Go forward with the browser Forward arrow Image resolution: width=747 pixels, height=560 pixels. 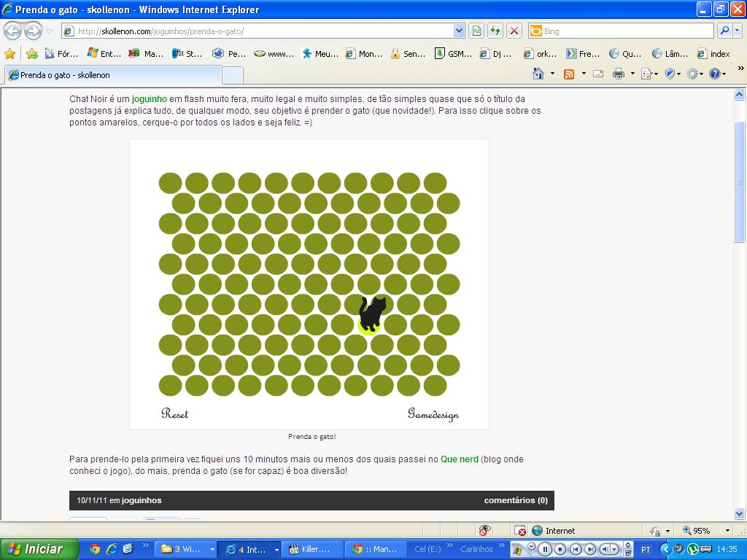pyautogui.click(x=33, y=31)
